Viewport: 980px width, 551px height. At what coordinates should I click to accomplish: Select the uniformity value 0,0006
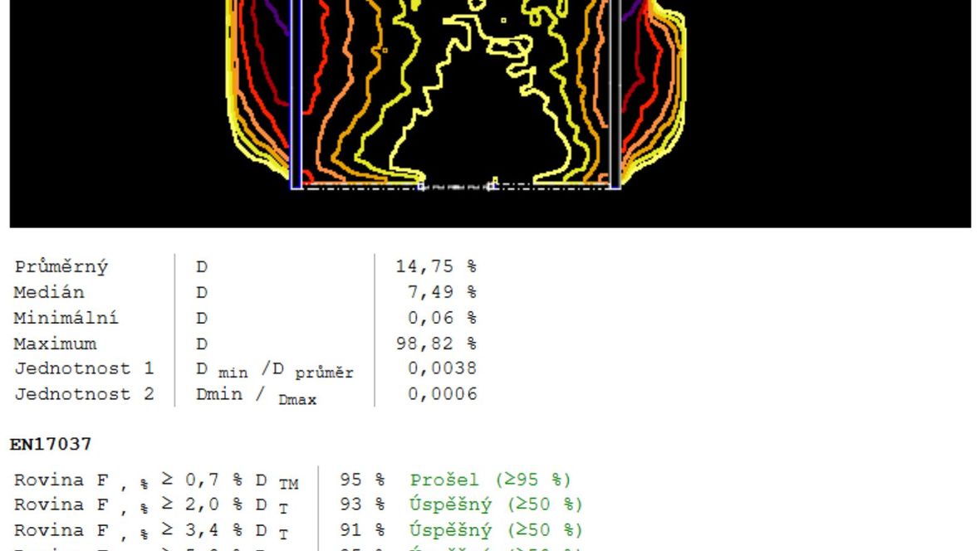pos(443,394)
